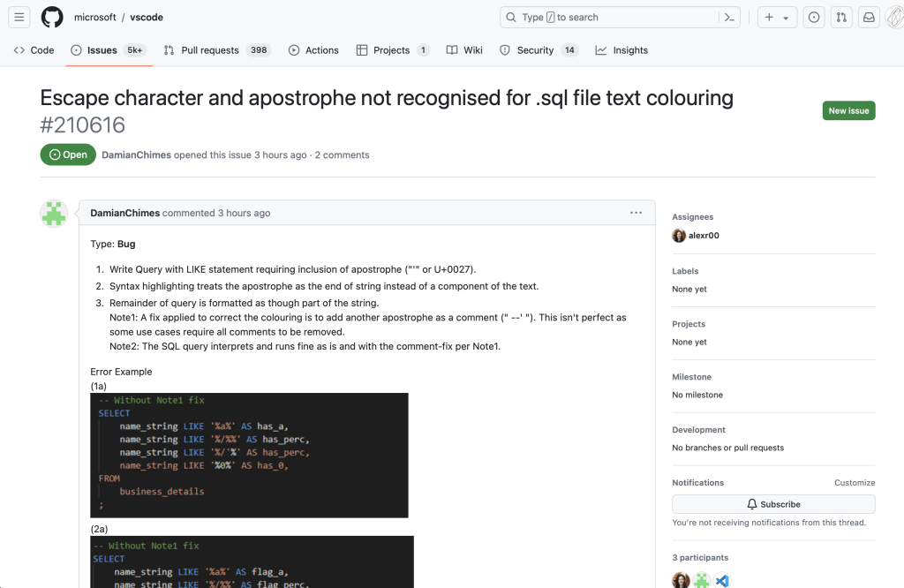
Task: Open the notifications inbox icon
Action: 869,18
